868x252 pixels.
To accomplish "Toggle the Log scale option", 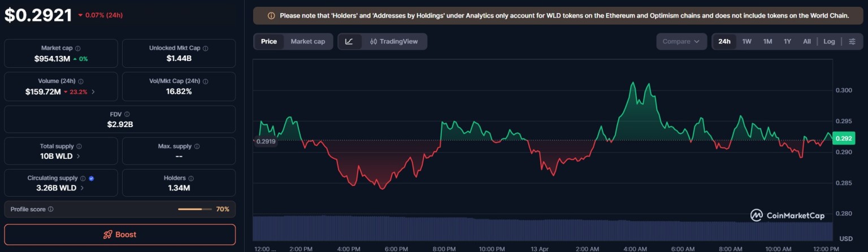I will click(x=829, y=42).
